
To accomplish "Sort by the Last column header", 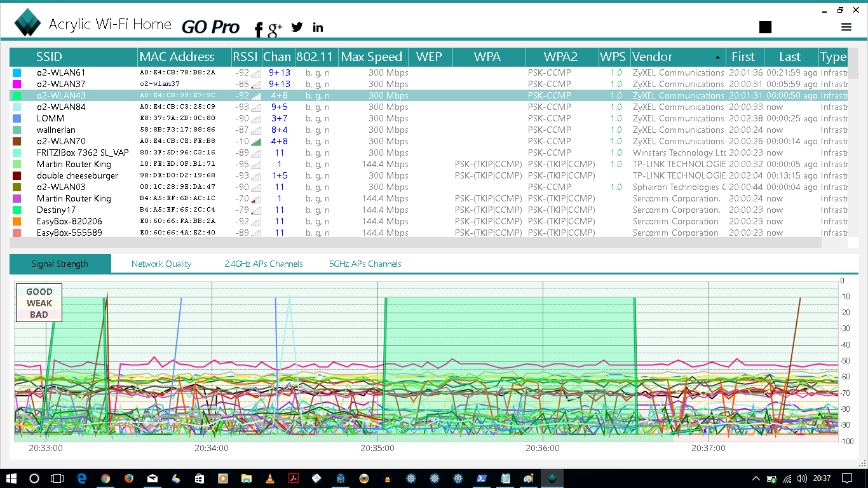I will pos(791,57).
